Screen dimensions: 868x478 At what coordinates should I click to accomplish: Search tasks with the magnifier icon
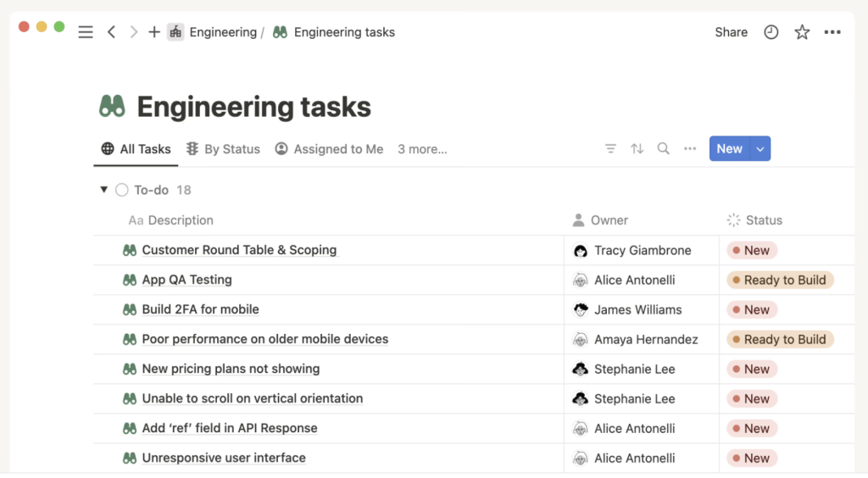pyautogui.click(x=664, y=149)
